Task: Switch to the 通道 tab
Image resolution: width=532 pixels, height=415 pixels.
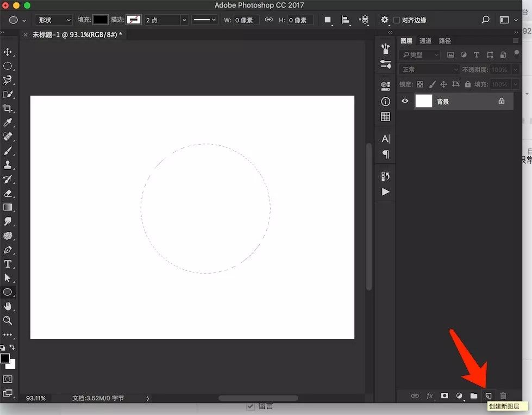Action: [x=425, y=41]
